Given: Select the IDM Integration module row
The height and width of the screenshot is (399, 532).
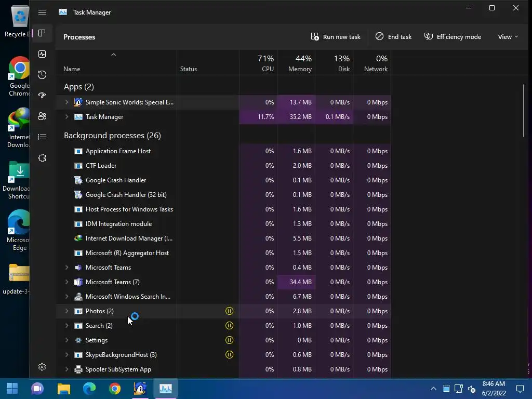Looking at the screenshot, I should pos(223,224).
